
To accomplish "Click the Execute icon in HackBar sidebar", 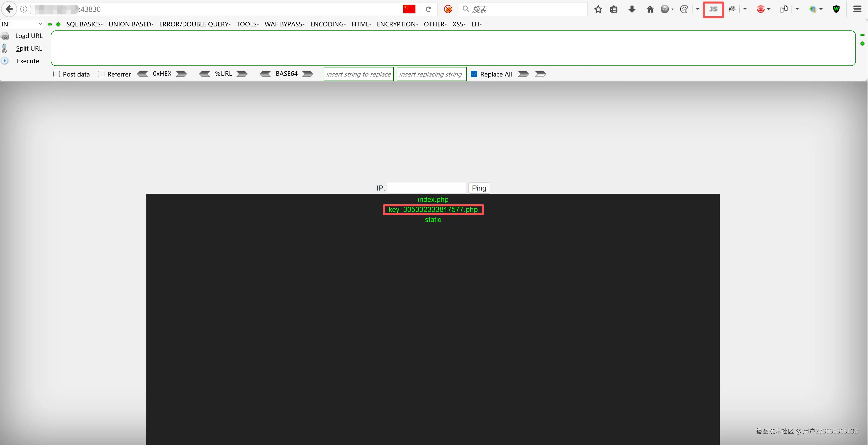I will tap(5, 61).
